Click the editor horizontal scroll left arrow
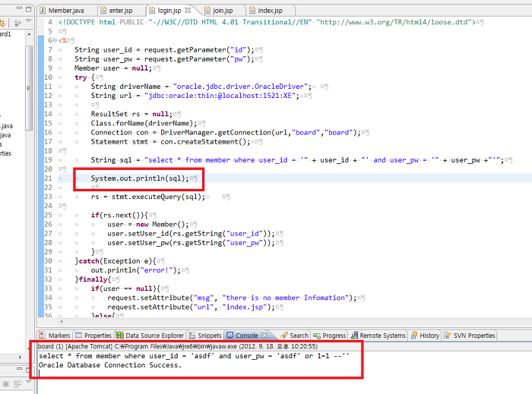 (x=61, y=322)
